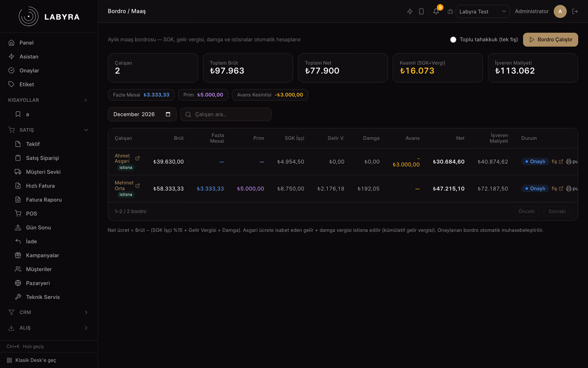This screenshot has height=368, width=588.
Task: Expand the CRM section
Action: tap(49, 312)
